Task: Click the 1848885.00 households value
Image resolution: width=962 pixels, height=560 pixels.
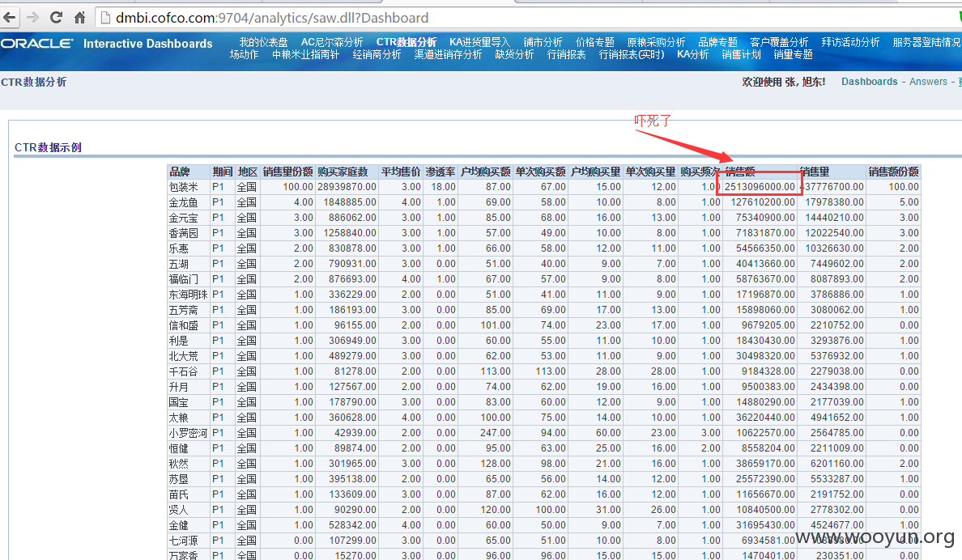Action: coord(350,202)
